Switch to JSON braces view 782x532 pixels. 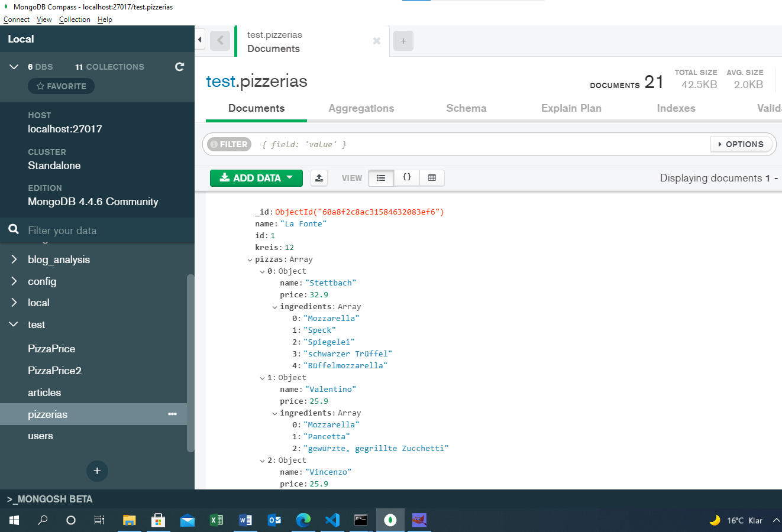407,178
